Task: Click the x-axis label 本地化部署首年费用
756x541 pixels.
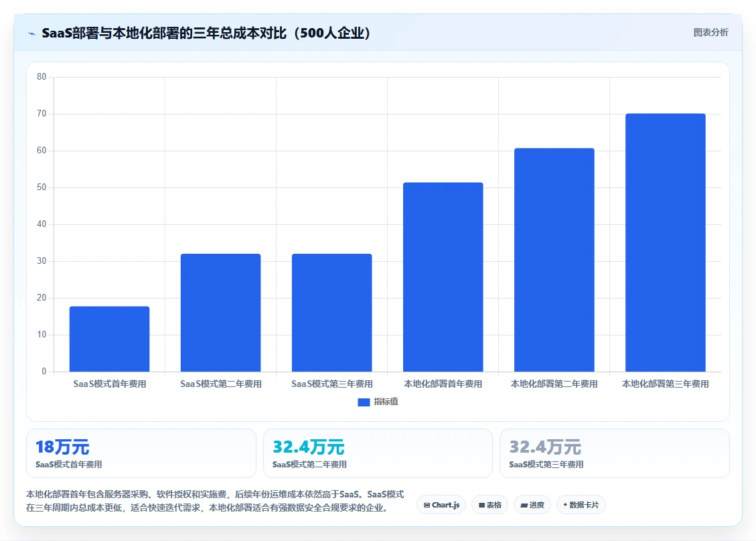Action: point(443,384)
